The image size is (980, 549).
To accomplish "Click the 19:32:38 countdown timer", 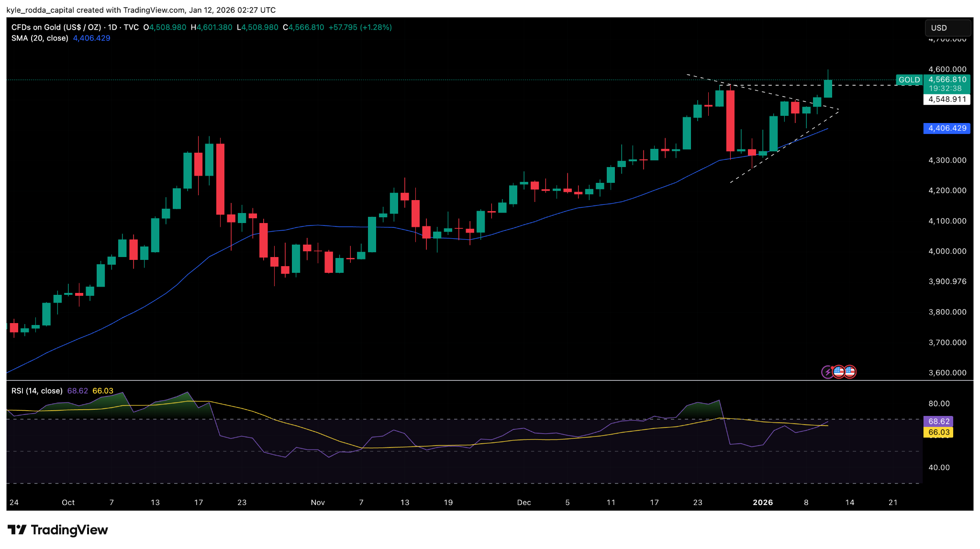I will (x=945, y=89).
